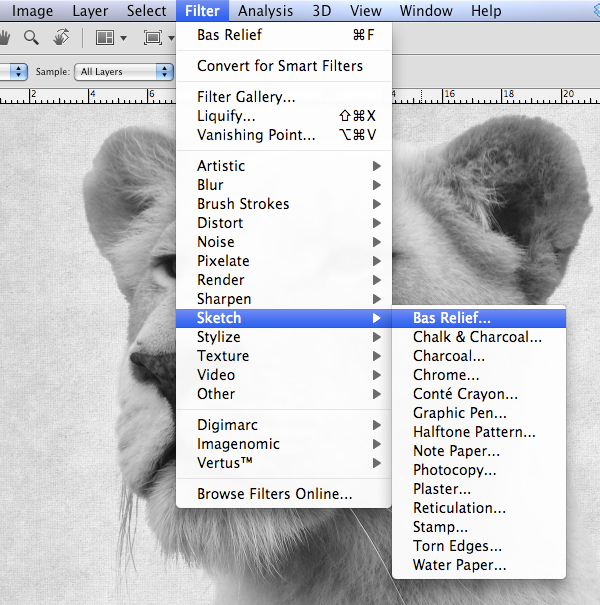Image resolution: width=600 pixels, height=605 pixels.
Task: Open the Help menu
Action: click(x=486, y=11)
